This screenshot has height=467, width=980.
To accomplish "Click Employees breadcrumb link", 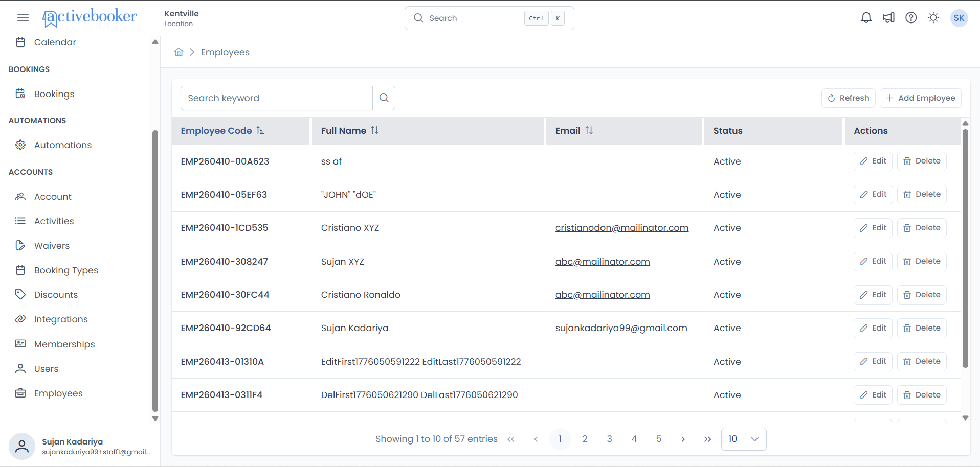I will pyautogui.click(x=225, y=52).
